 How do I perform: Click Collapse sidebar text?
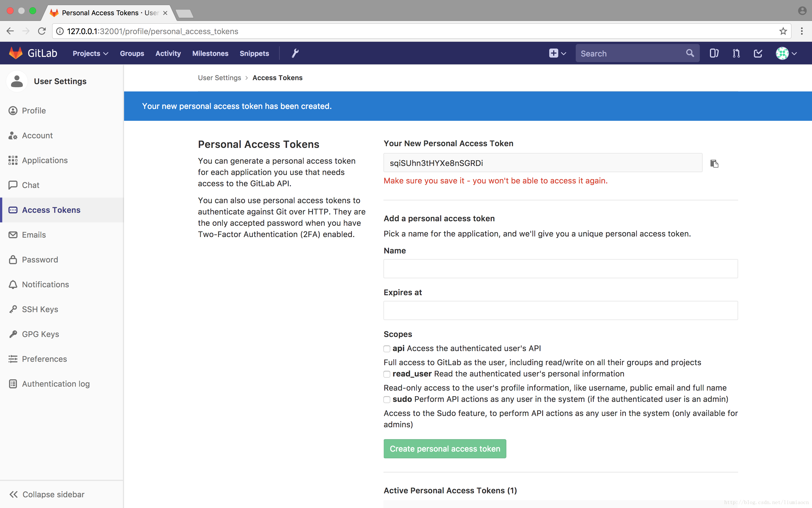coord(53,494)
